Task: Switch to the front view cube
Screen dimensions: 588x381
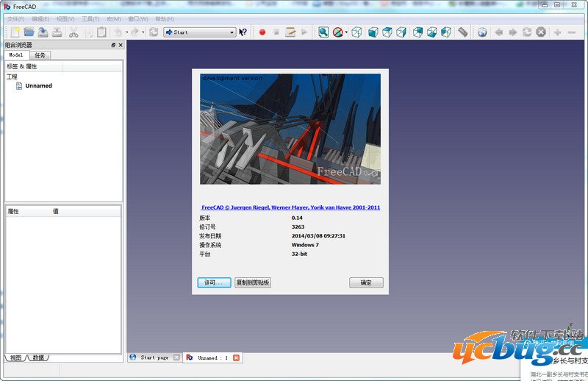Action: tap(373, 32)
